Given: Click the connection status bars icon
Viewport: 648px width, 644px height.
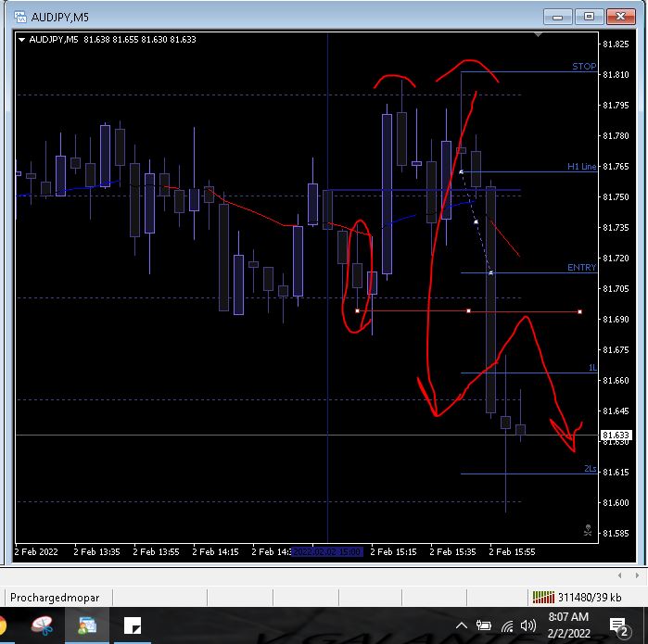Looking at the screenshot, I should (x=543, y=597).
